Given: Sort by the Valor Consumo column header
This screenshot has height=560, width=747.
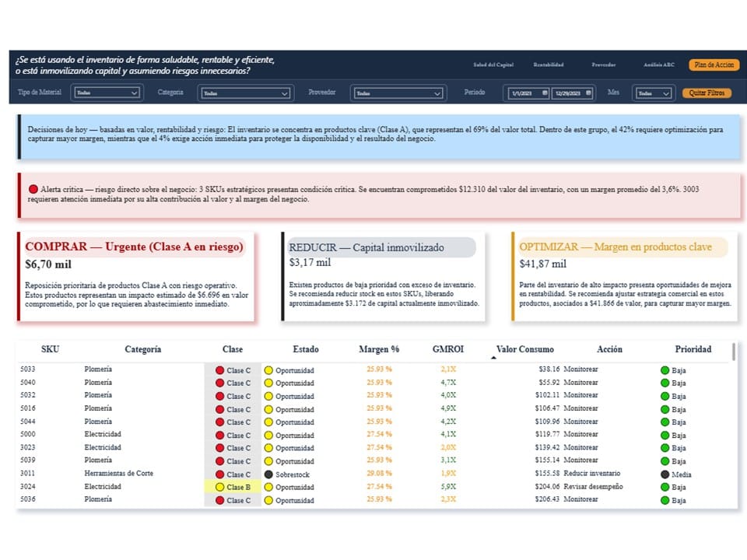Looking at the screenshot, I should (x=525, y=349).
